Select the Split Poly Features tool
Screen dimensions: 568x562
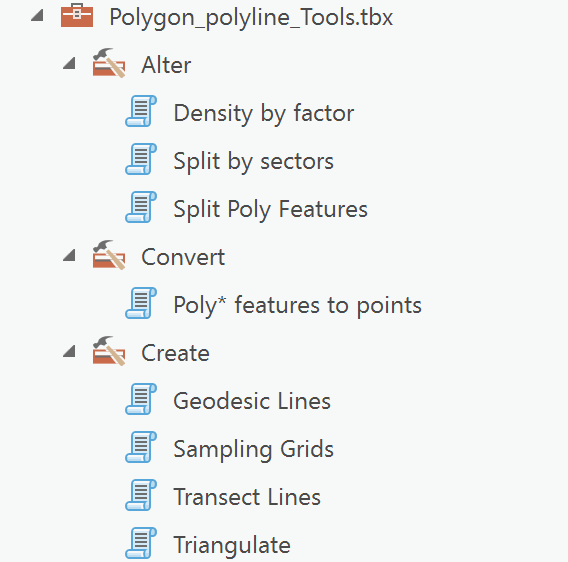[270, 209]
